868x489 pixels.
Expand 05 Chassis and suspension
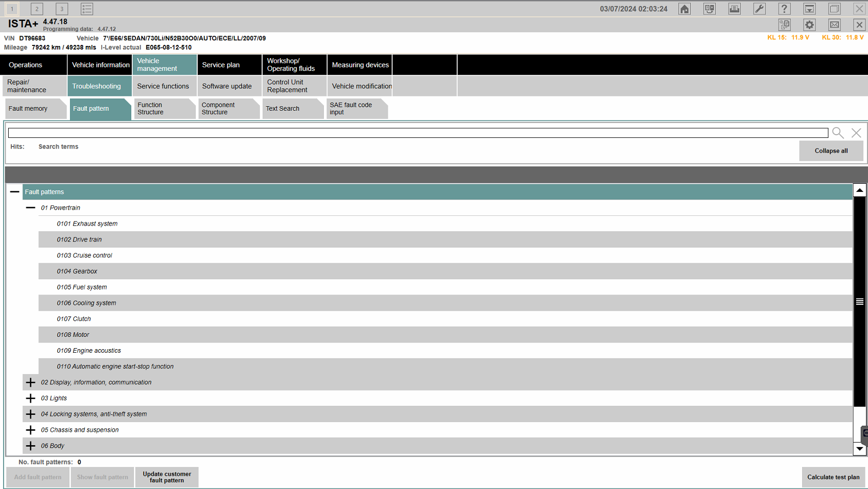click(31, 430)
